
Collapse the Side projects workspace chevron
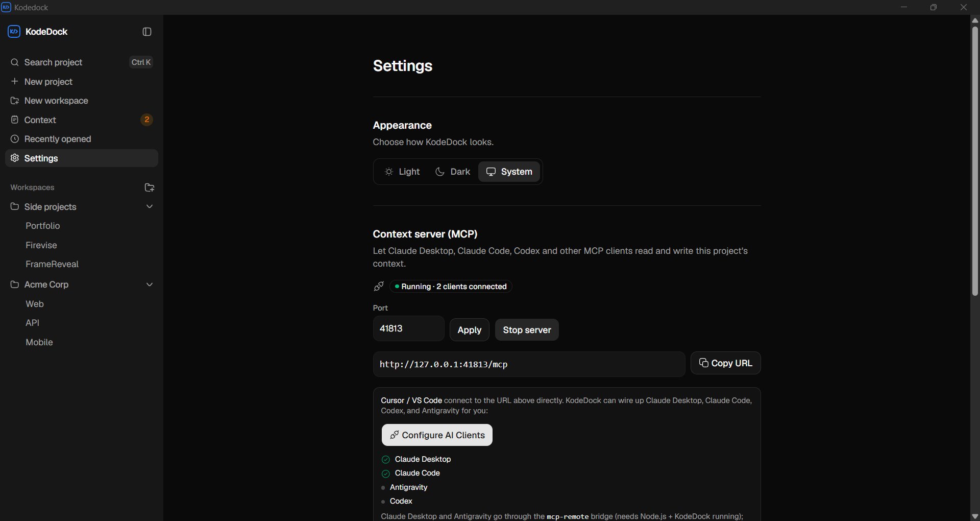[150, 206]
